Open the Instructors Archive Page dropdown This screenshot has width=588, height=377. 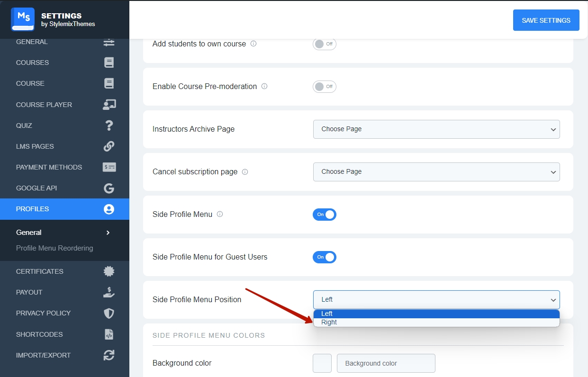[436, 129]
